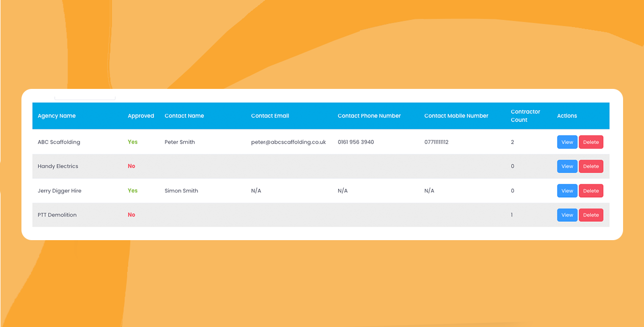Sort by the Agency Name column
This screenshot has height=327, width=644.
pos(56,115)
